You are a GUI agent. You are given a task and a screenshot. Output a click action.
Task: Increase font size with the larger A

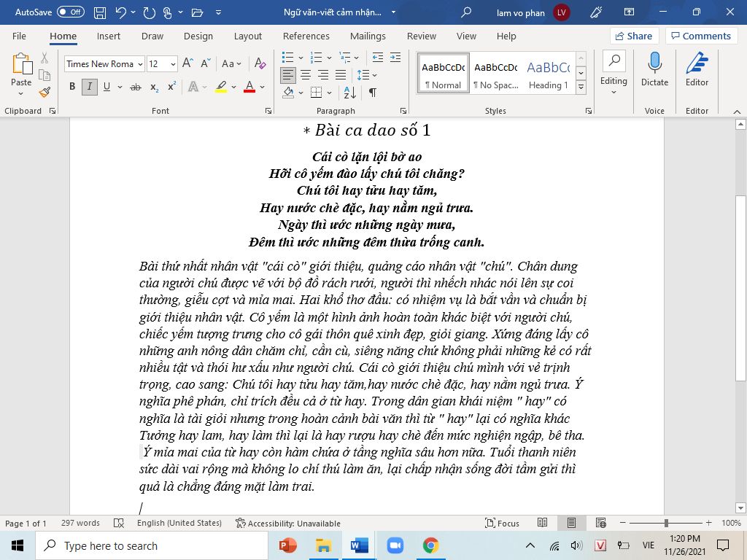click(x=187, y=63)
